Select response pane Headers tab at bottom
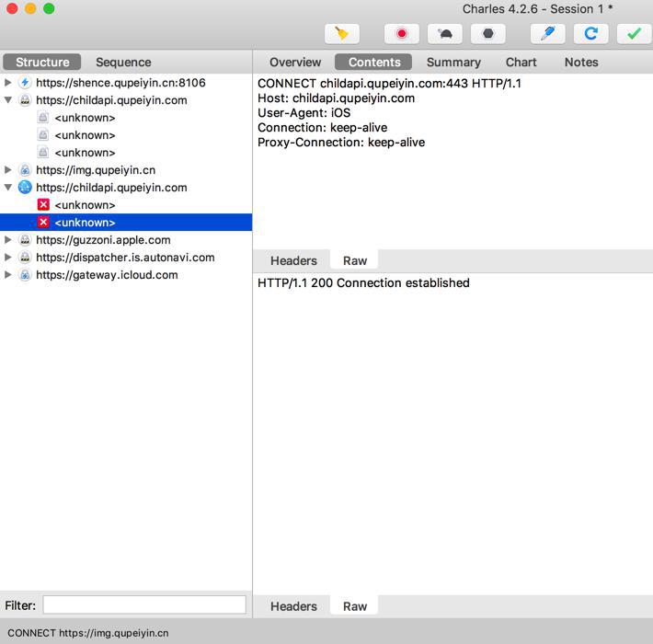Image resolution: width=653 pixels, height=644 pixels. tap(293, 606)
